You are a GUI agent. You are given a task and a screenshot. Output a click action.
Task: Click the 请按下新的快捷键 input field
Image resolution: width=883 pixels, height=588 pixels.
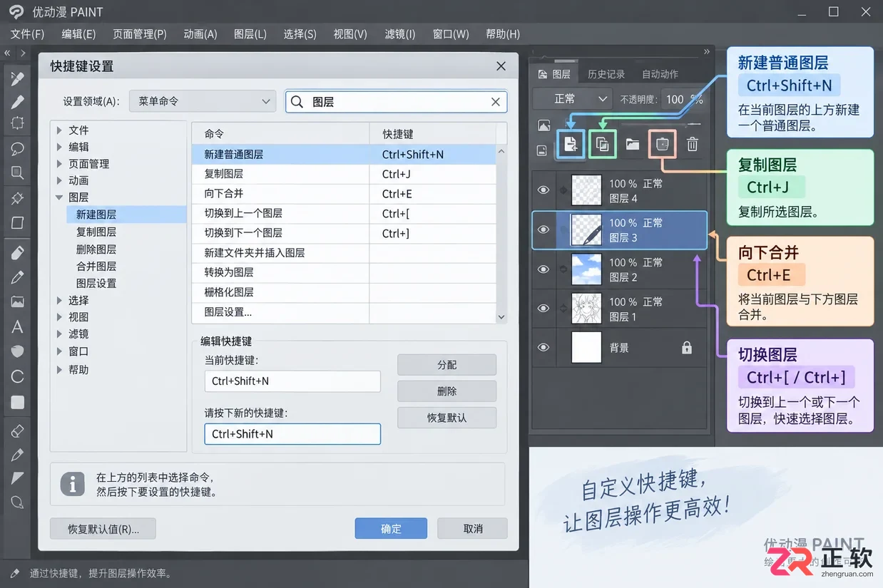tap(292, 434)
